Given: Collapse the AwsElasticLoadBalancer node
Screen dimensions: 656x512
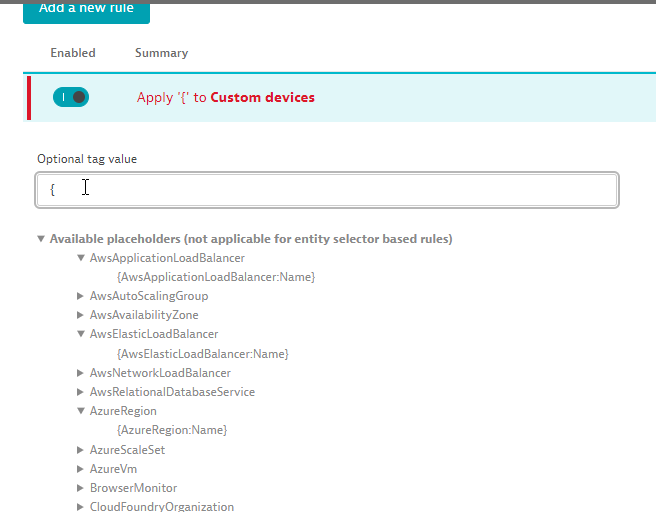Looking at the screenshot, I should point(81,334).
